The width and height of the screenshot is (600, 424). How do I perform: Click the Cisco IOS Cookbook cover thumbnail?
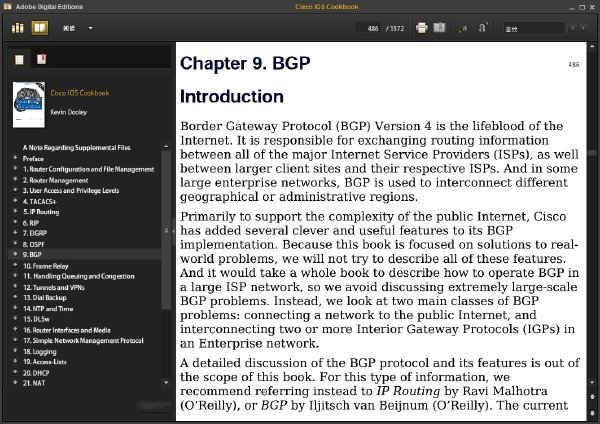29,105
